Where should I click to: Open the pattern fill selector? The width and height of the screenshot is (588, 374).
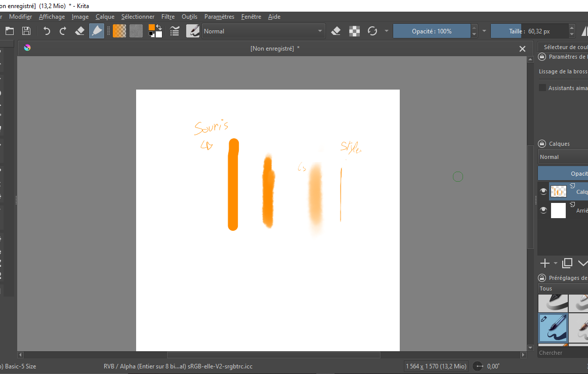136,31
